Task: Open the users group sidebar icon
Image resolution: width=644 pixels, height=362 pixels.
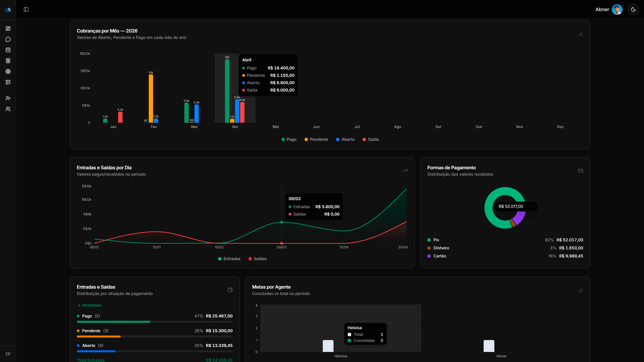Action: [x=8, y=109]
